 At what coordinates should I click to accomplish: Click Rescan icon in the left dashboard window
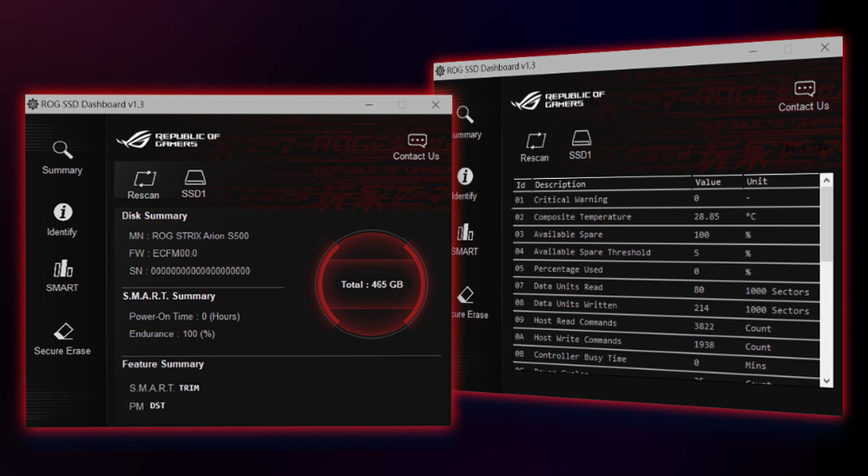pyautogui.click(x=143, y=184)
